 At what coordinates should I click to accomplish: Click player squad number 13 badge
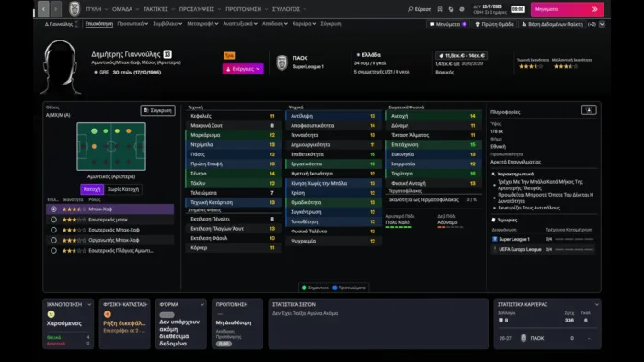167,54
